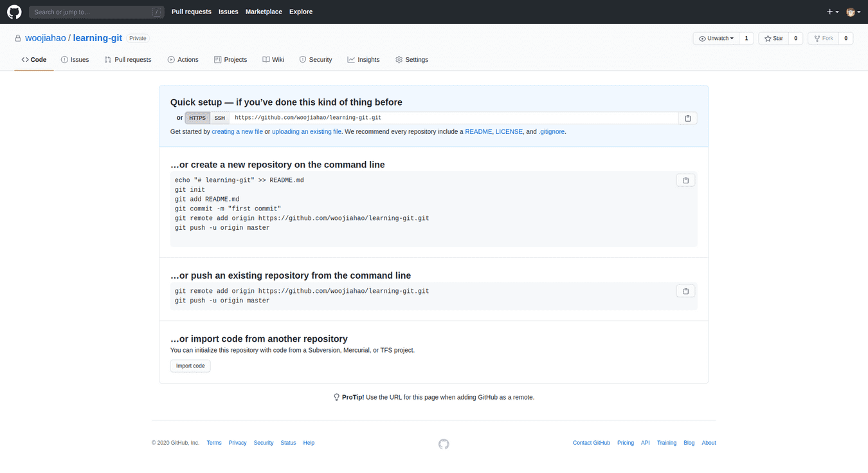
Task: Click the GitHub octocat logo top-left
Action: pyautogui.click(x=14, y=12)
